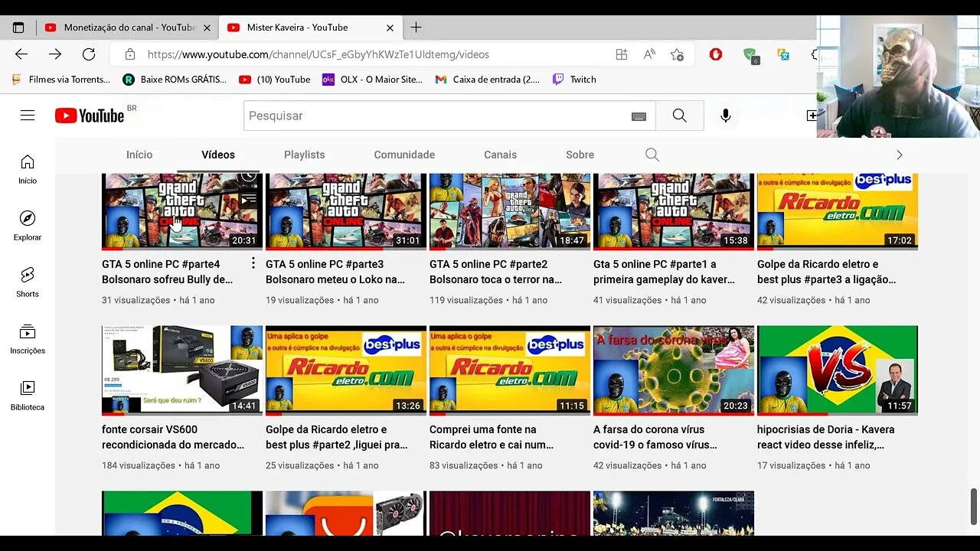Click the channel search magnifier icon

pos(652,155)
